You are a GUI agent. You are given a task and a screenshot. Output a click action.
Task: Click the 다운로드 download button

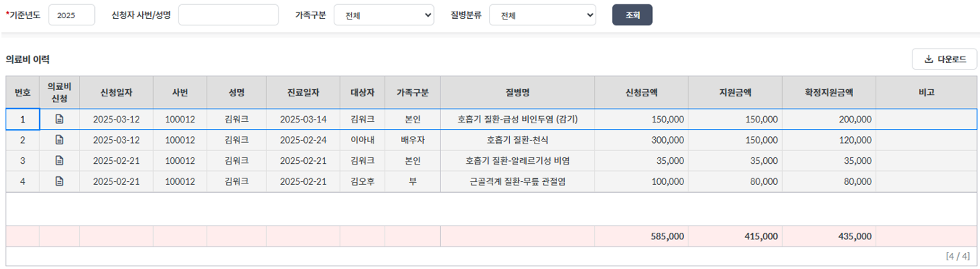click(x=944, y=59)
